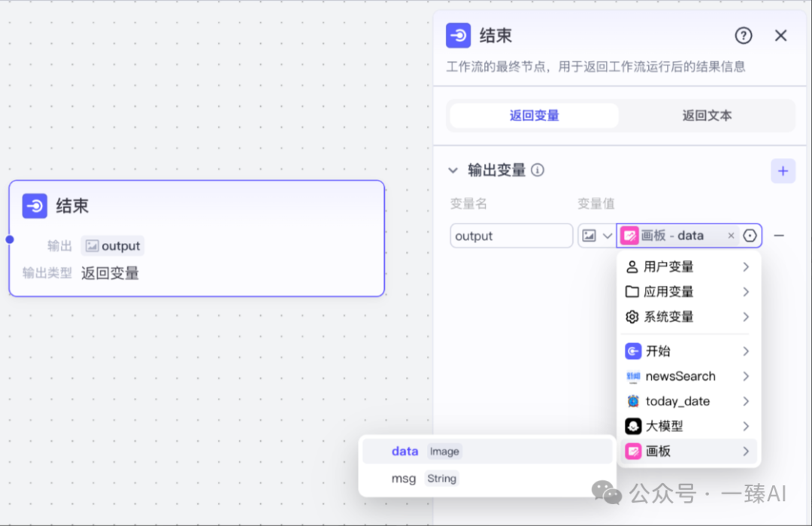Remove the 画板 - data variable with its x
This screenshot has width=812, height=526.
point(731,235)
